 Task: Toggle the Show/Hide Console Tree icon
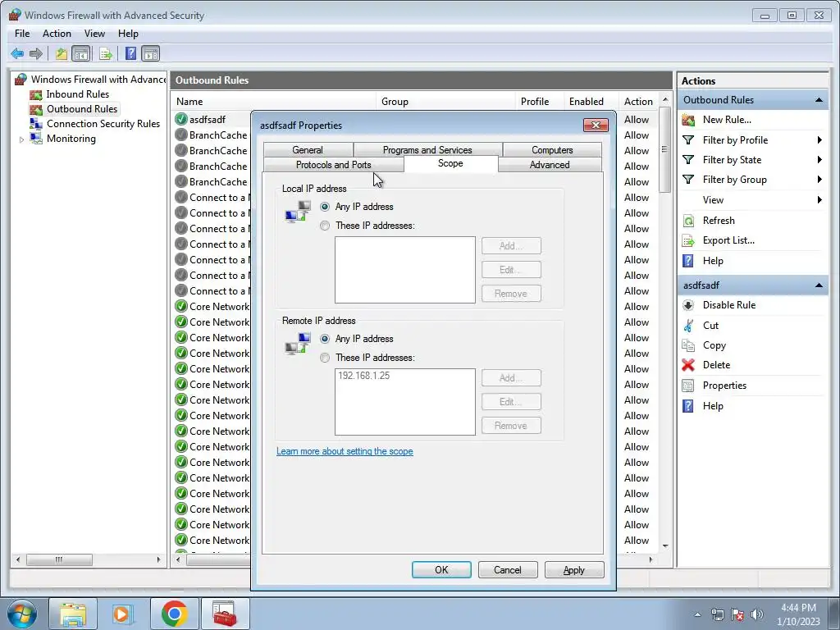pyautogui.click(x=81, y=53)
